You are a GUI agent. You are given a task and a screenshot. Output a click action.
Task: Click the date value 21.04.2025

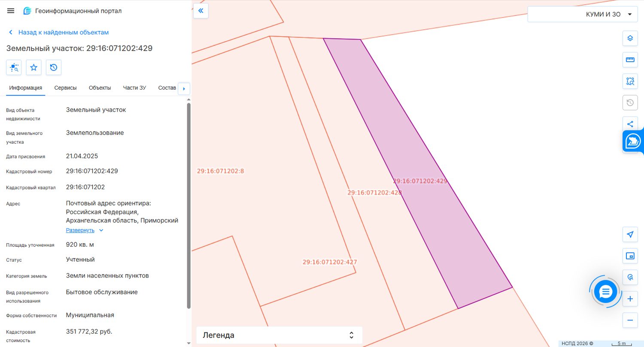tap(82, 156)
